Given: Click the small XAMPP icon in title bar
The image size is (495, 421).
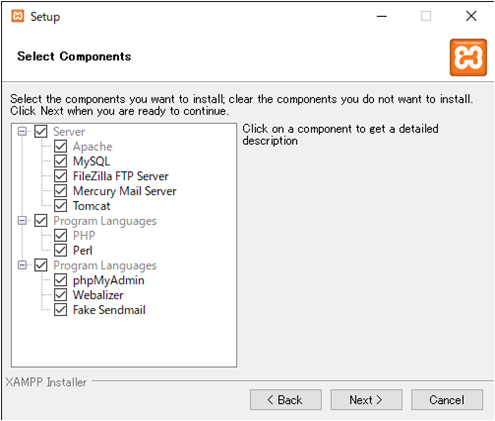Looking at the screenshot, I should 18,16.
